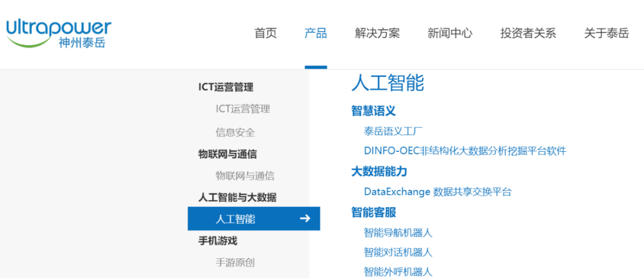
Task: Go to the 首页 menu item
Action: [x=266, y=33]
